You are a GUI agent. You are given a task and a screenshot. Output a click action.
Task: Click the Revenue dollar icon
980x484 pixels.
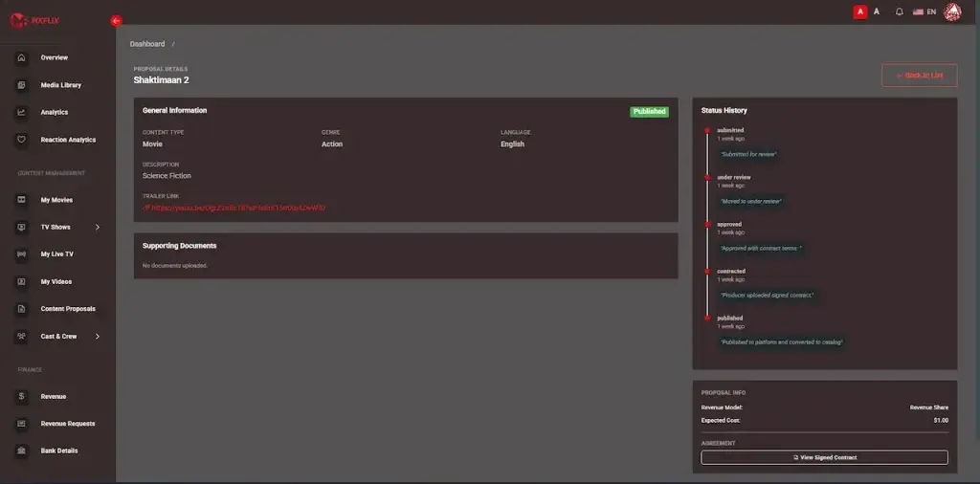[x=21, y=396]
